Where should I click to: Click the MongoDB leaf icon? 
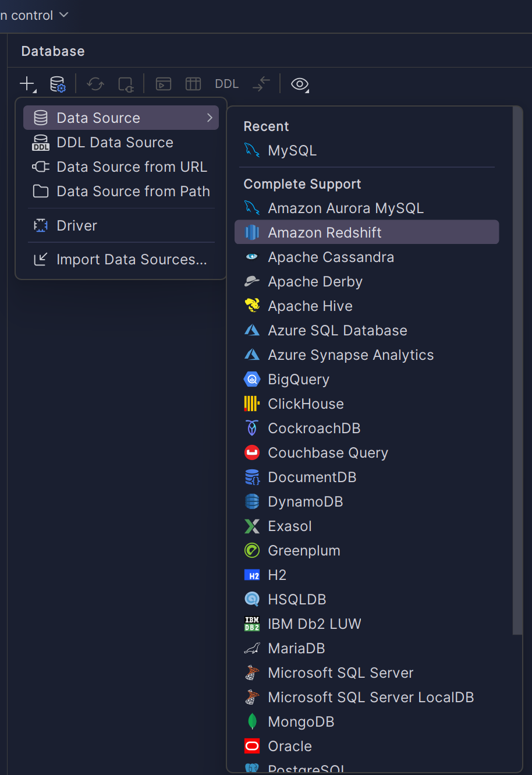252,721
